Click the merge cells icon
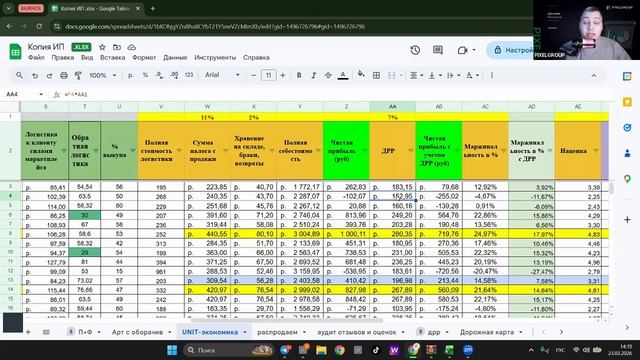This screenshot has height=360, width=640. 391,75
